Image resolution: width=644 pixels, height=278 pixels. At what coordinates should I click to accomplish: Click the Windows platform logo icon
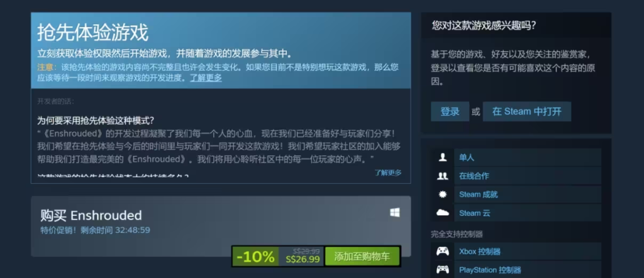pyautogui.click(x=395, y=213)
